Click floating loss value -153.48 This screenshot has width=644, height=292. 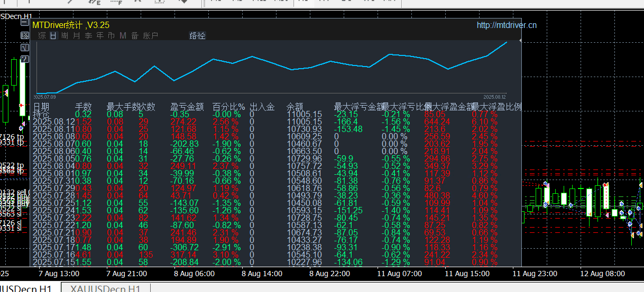pyautogui.click(x=348, y=129)
